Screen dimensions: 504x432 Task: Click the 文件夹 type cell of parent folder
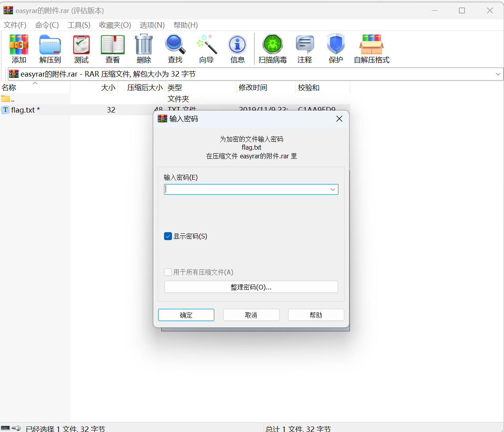[178, 99]
